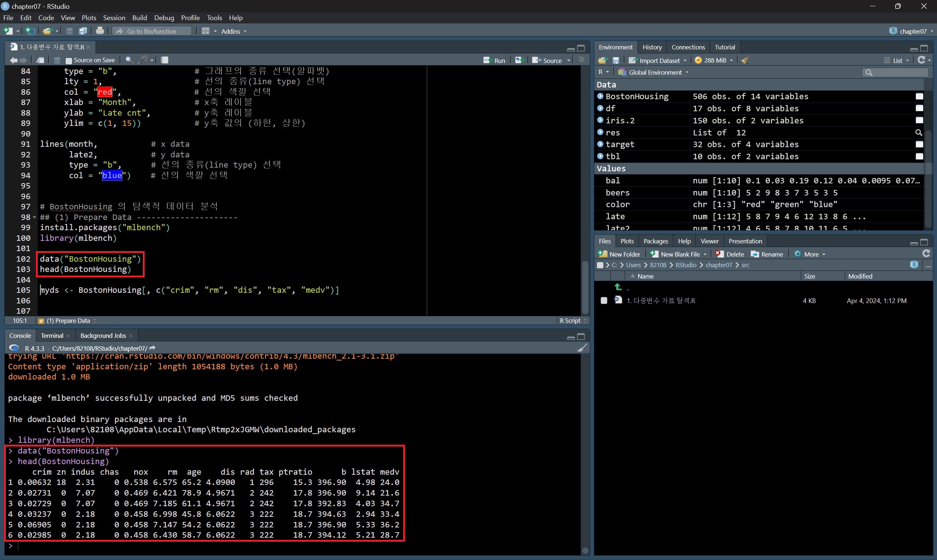The width and height of the screenshot is (937, 560).
Task: Switch to the Packages tab
Action: tap(655, 241)
